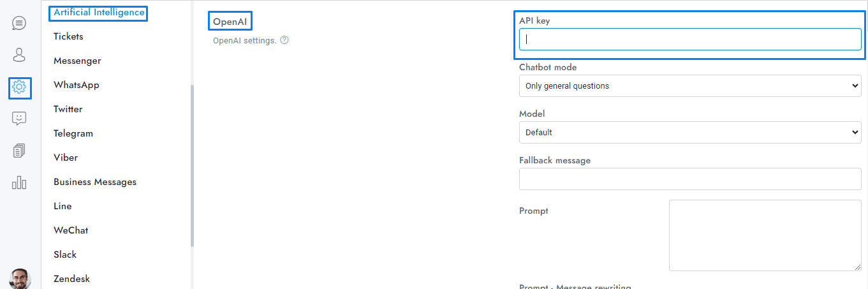Switch to Slack settings

pos(65,255)
